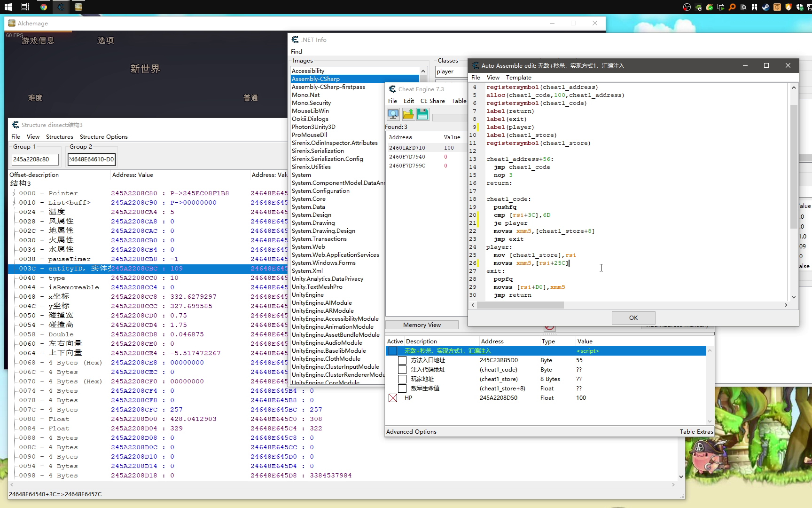
Task: Open the Template menu in Auto Assemble
Action: tap(519, 78)
